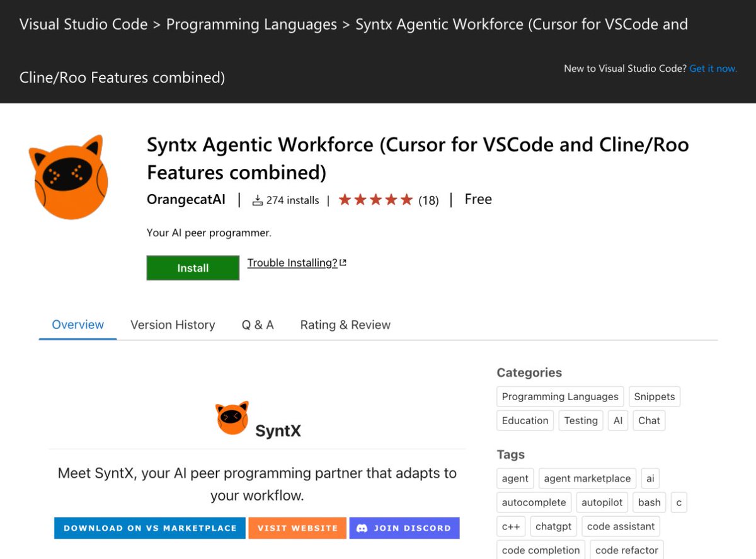The width and height of the screenshot is (756, 559).
Task: Click the small SyntX cat logo in overview
Action: [x=232, y=418]
